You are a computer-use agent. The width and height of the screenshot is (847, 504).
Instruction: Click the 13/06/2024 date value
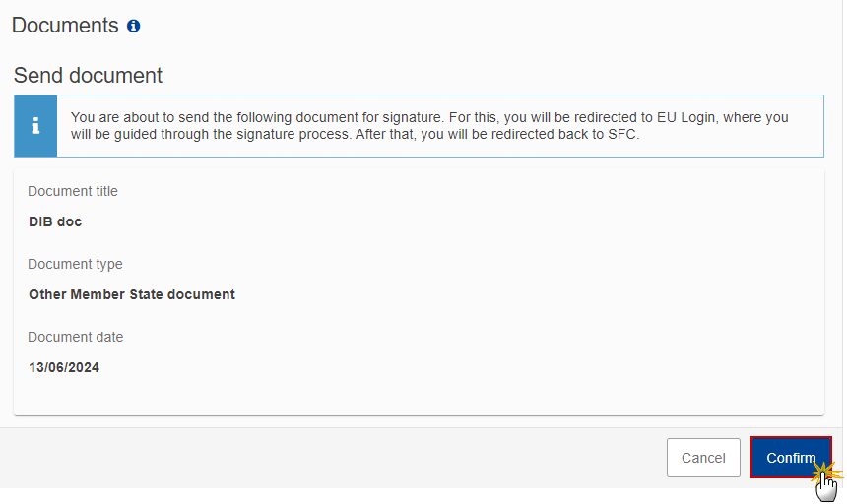pos(64,367)
